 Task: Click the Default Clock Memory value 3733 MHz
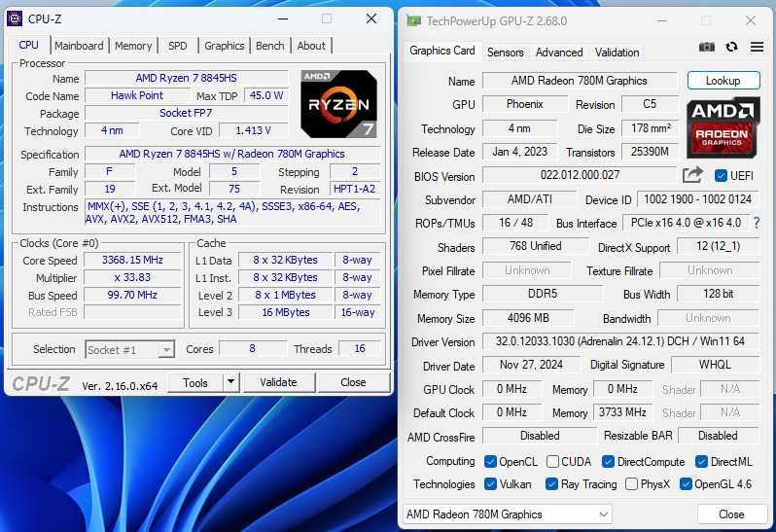coord(622,412)
